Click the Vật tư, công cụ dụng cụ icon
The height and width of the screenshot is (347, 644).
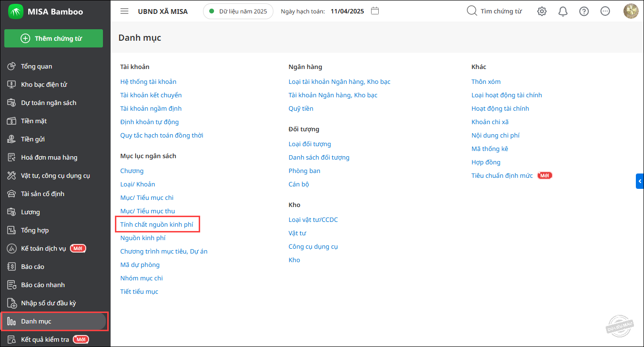coord(12,175)
